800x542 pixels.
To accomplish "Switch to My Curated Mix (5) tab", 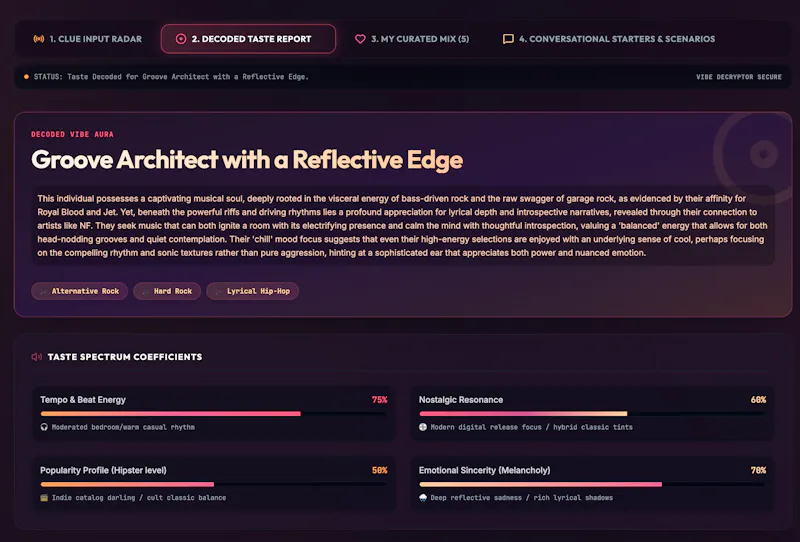I will (x=412, y=39).
